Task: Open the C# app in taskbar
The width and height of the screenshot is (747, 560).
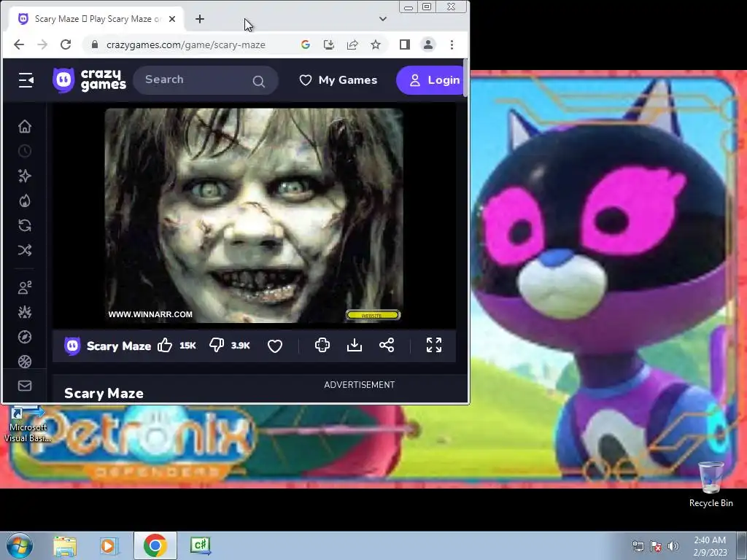Action: [x=200, y=545]
